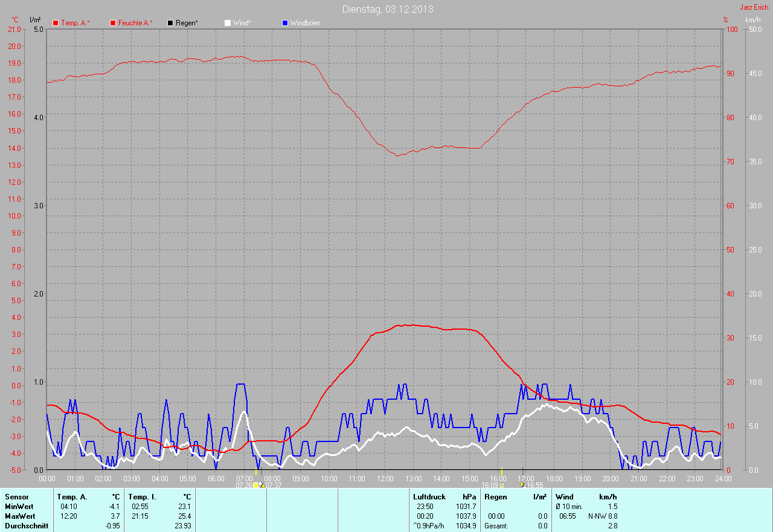Click the red Feuchte A. legend square

coord(113,23)
